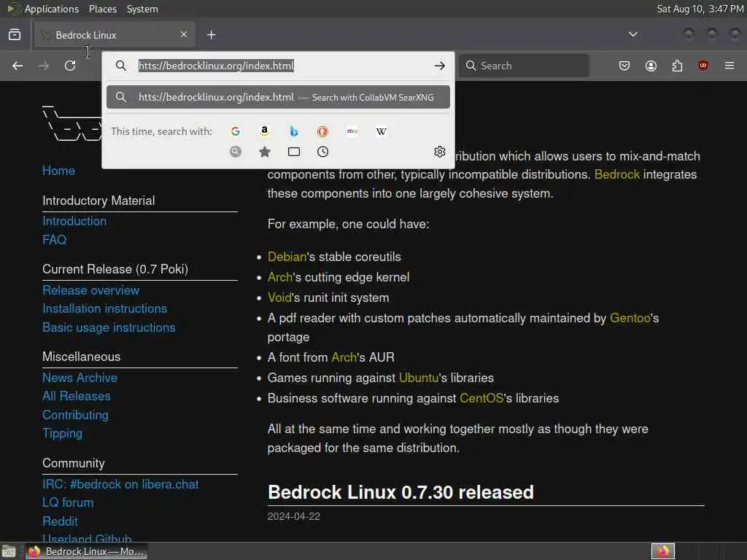The height and width of the screenshot is (560, 747).
Task: Open the Reddit community link
Action: (x=60, y=521)
